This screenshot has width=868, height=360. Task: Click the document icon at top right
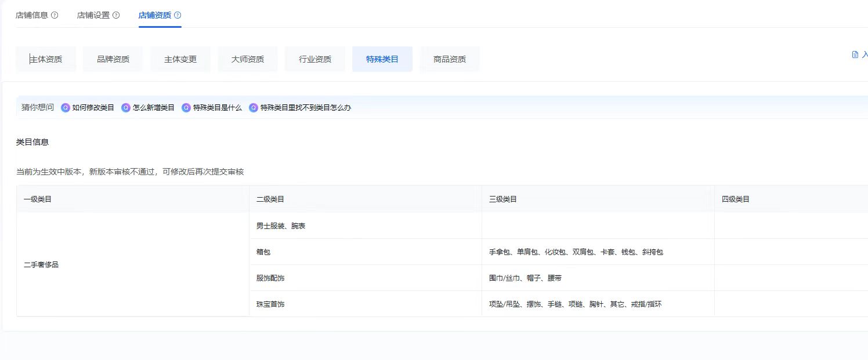pos(855,55)
